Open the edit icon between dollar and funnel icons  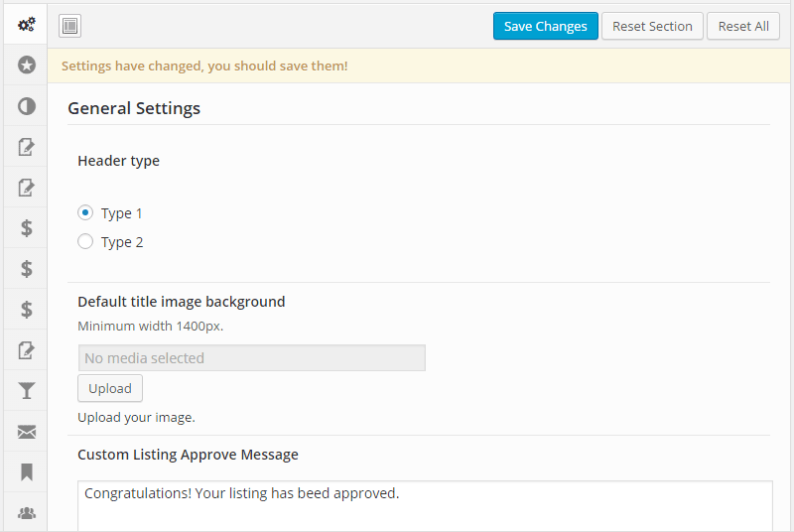(x=26, y=350)
